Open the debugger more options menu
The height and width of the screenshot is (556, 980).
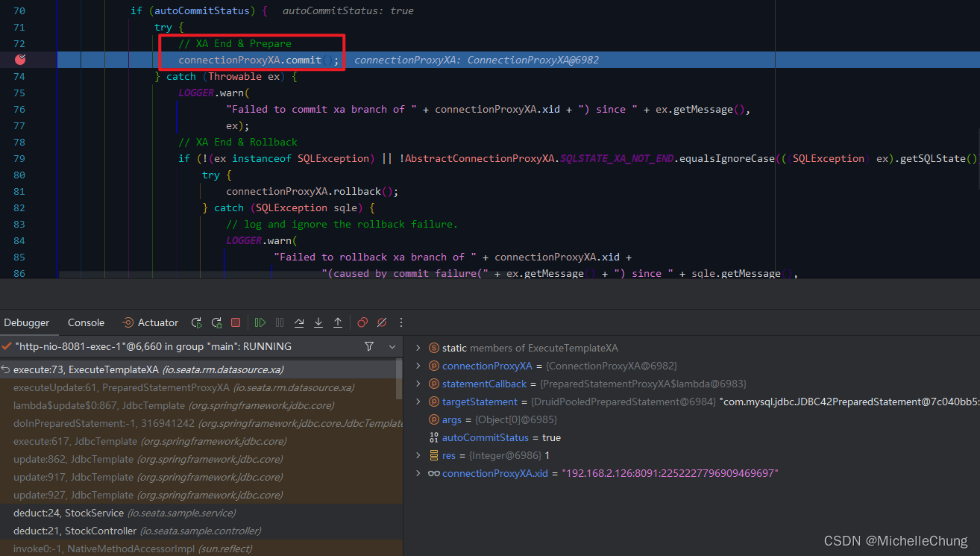tap(401, 322)
